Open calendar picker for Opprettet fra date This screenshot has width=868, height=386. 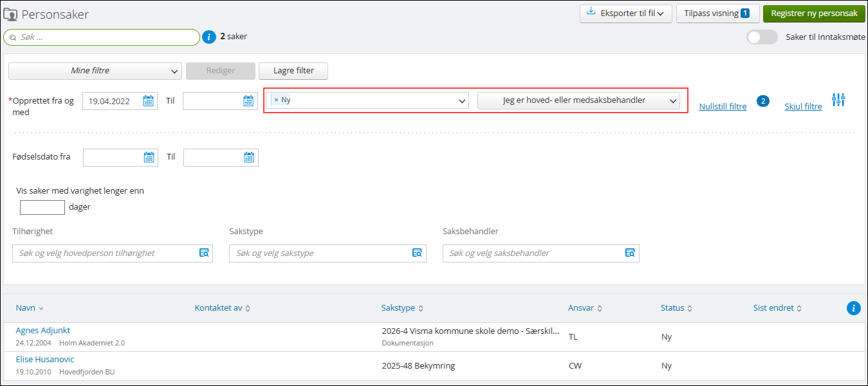pyautogui.click(x=148, y=100)
